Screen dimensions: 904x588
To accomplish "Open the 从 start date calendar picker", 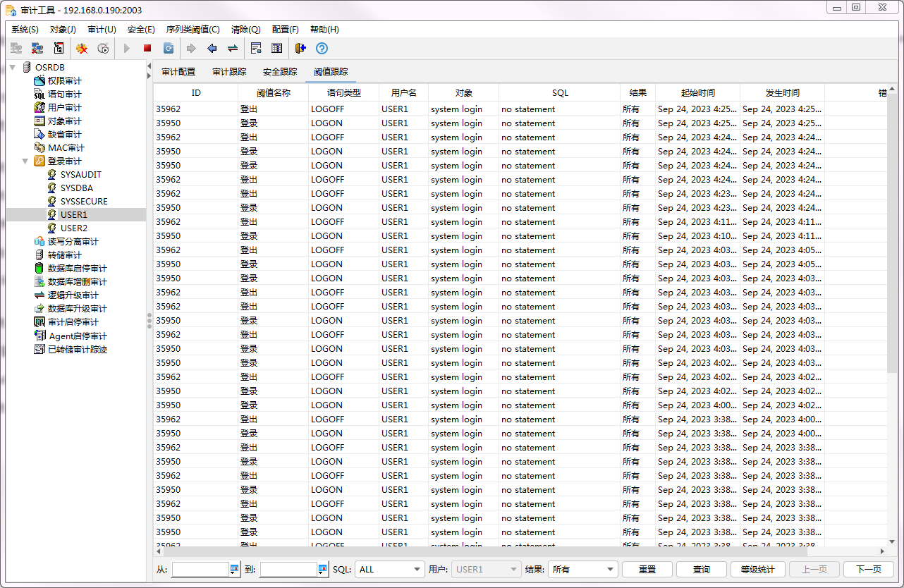I will pos(235,570).
